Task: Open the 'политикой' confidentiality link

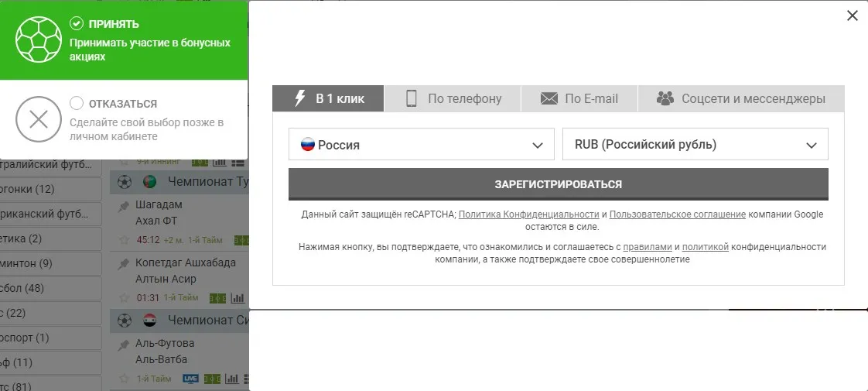Action: pyautogui.click(x=706, y=247)
